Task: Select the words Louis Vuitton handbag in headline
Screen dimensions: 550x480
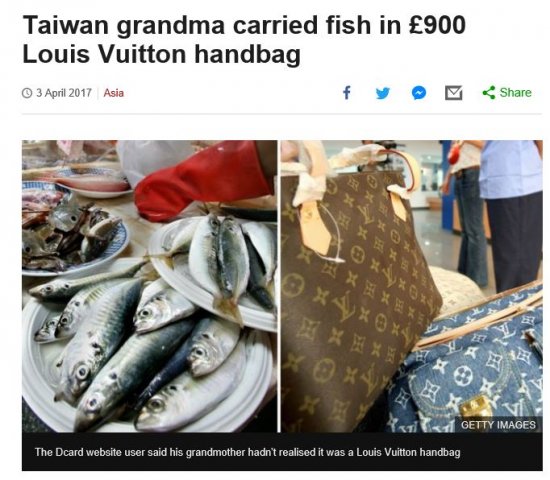Action: (x=161, y=54)
